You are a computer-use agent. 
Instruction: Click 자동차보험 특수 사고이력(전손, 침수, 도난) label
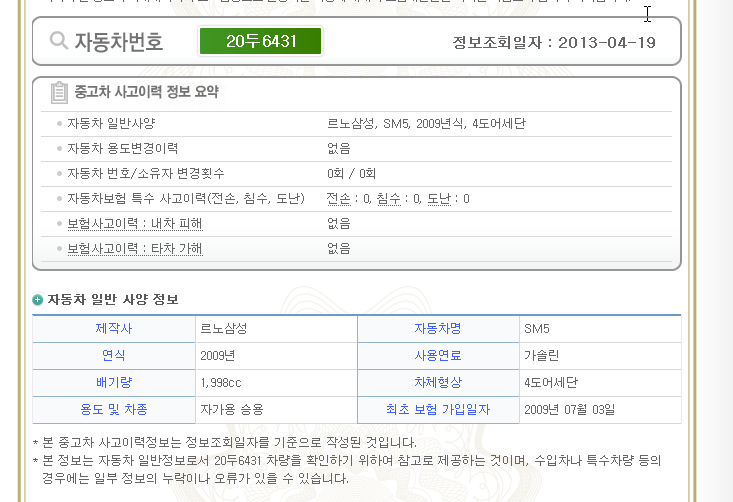(186, 199)
